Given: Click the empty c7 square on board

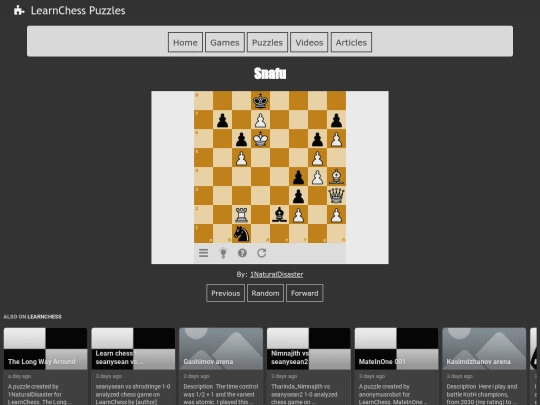Looking at the screenshot, I should pyautogui.click(x=241, y=120).
